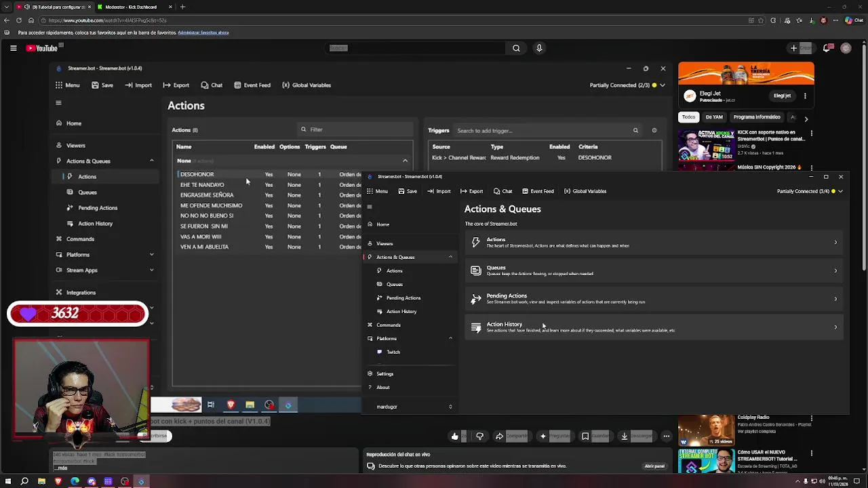Image resolution: width=868 pixels, height=488 pixels.
Task: Open the Actions card in Actions & Queues page
Action: [x=654, y=242]
